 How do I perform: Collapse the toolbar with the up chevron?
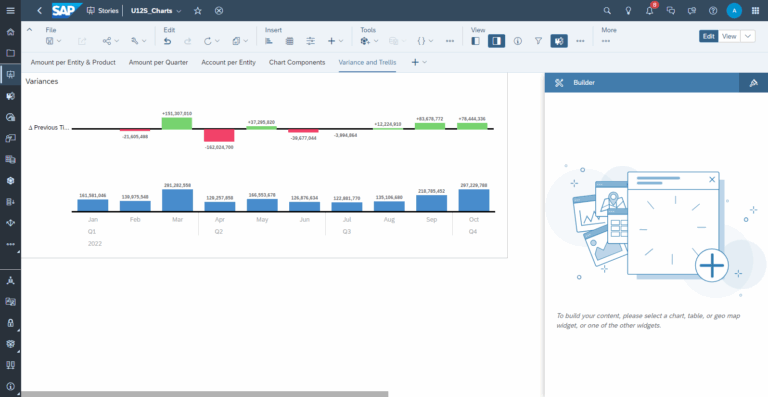point(29,30)
